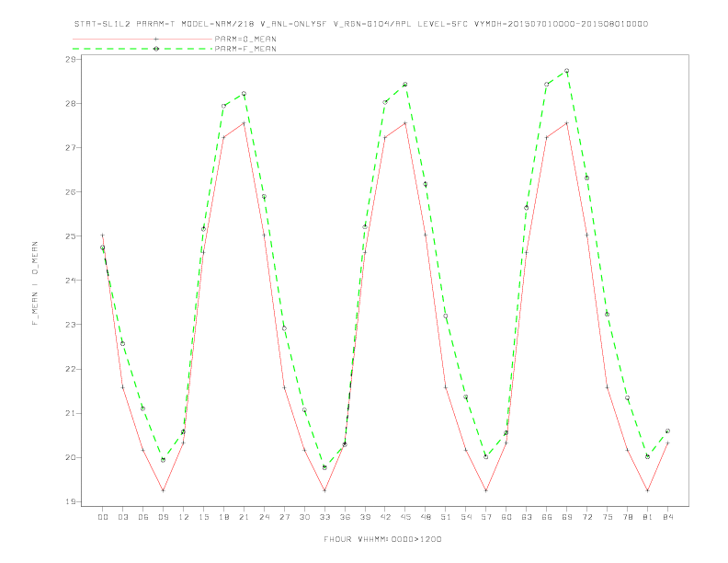Click the x-axis tick label 36
Image resolution: width=728 pixels, height=563 pixels.
coord(345,517)
